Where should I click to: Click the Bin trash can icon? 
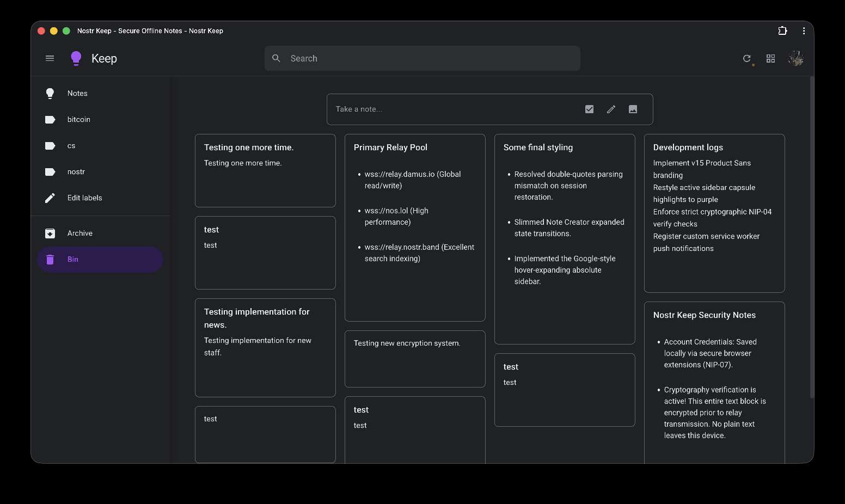coord(50,260)
